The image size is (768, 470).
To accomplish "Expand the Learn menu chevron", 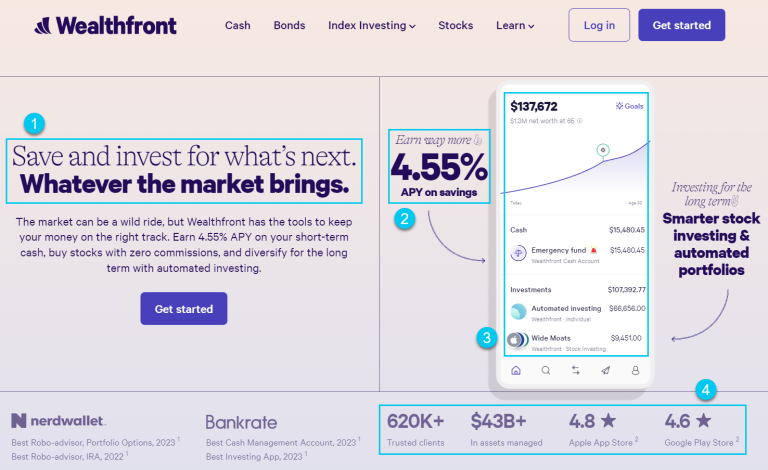I will point(531,26).
